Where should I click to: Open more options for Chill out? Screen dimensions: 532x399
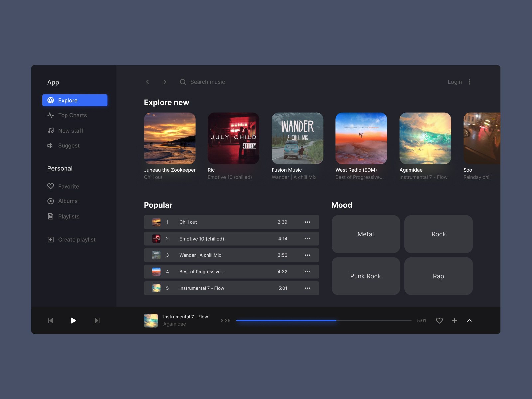(307, 222)
